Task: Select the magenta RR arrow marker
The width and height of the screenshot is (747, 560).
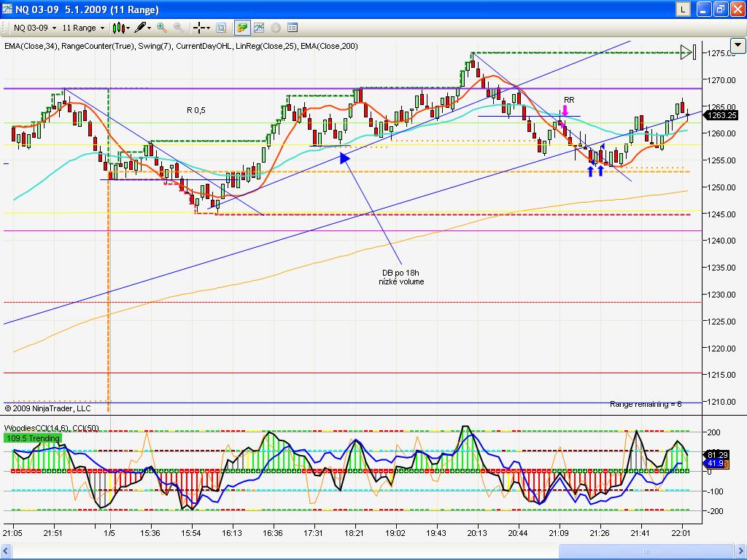Action: (565, 111)
